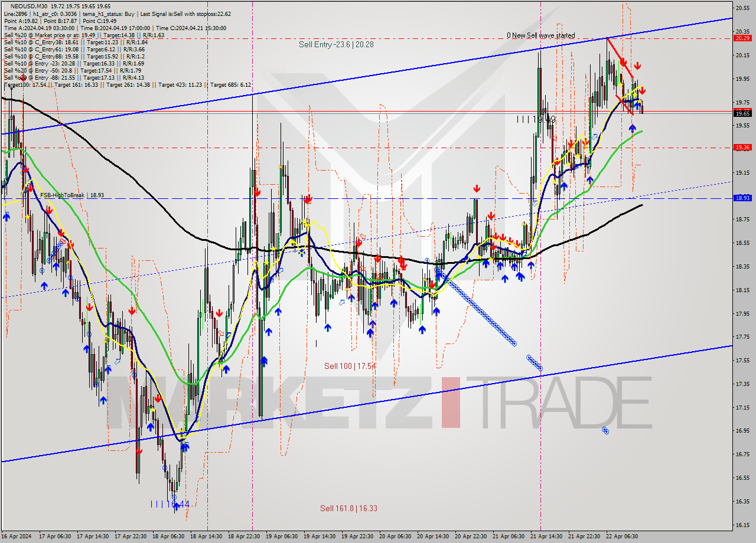Click the '| | | 19.49' level label
This screenshot has height=543, width=756.
(x=536, y=119)
